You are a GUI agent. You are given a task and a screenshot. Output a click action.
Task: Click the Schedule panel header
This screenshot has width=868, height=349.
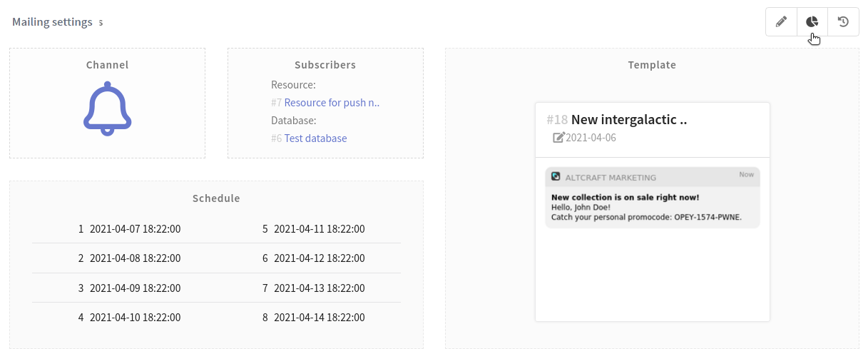click(x=216, y=198)
